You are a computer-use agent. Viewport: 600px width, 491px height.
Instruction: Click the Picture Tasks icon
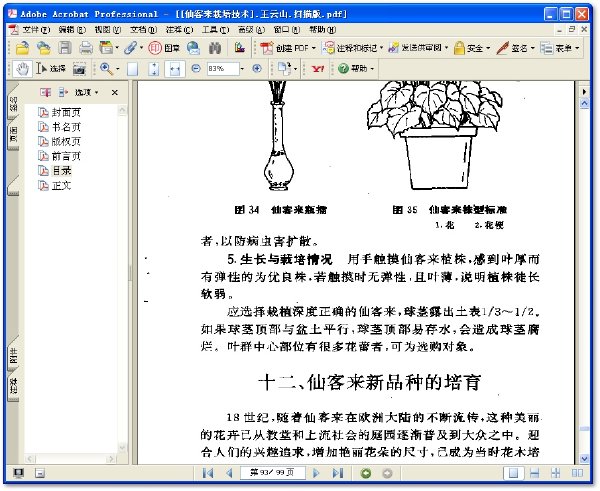coord(240,48)
